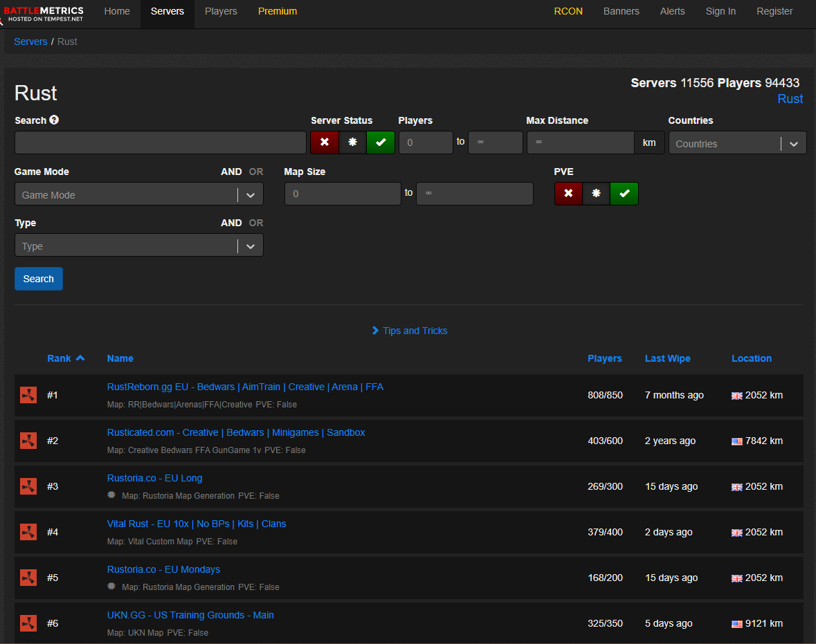Select OR logic for Type
Screen dimensions: 816x644
[x=256, y=223]
